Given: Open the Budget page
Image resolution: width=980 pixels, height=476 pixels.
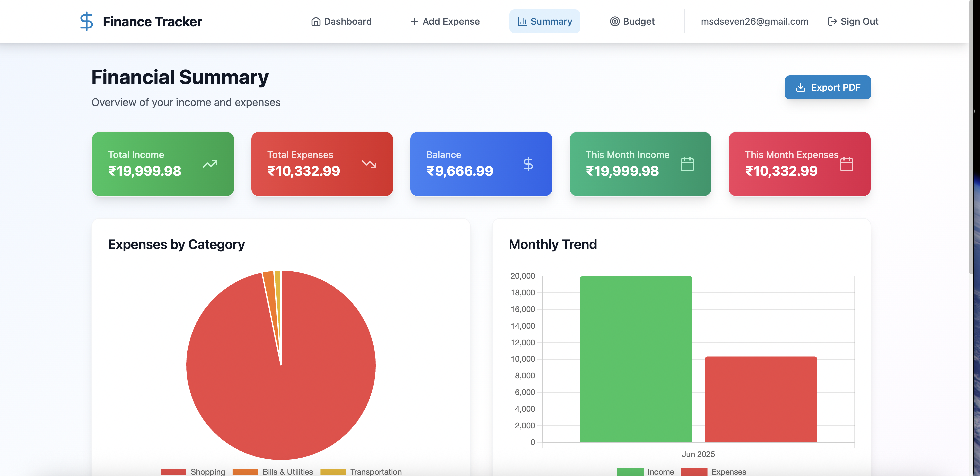Looking at the screenshot, I should pos(632,21).
